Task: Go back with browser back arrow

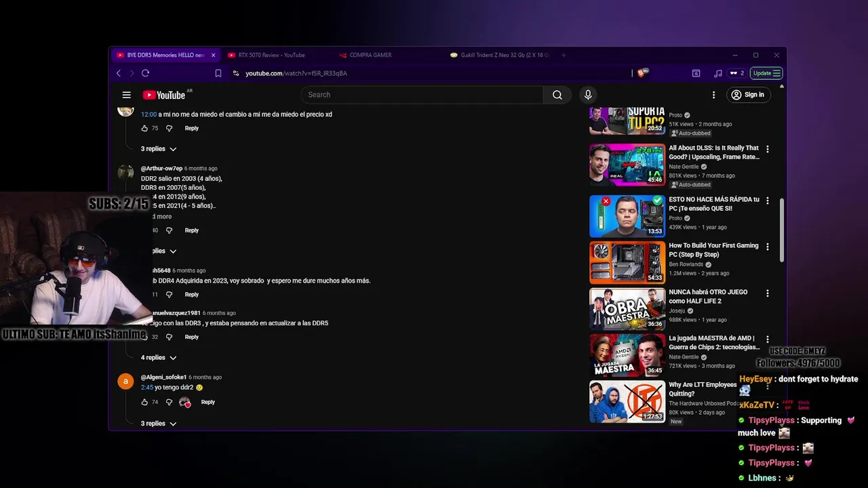Action: (x=119, y=73)
